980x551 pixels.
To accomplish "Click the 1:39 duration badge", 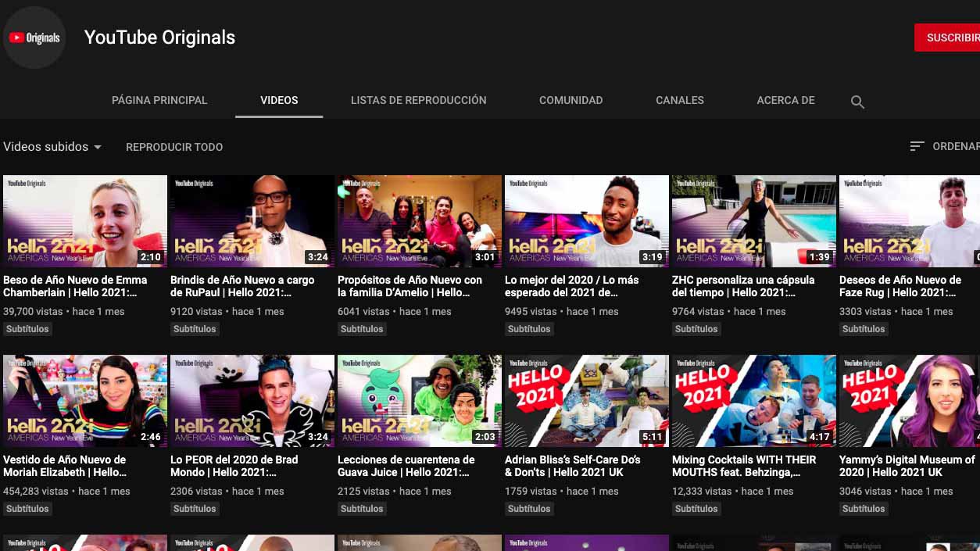I will (819, 257).
